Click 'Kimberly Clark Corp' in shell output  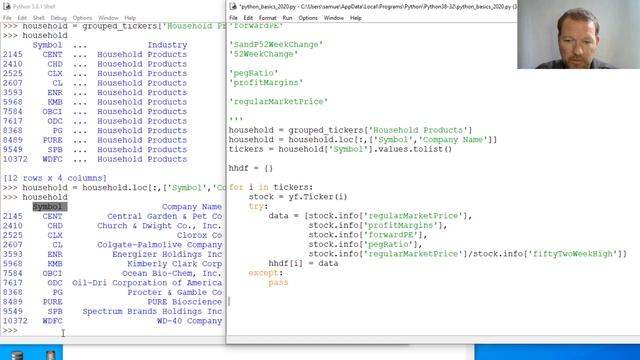pos(175,264)
